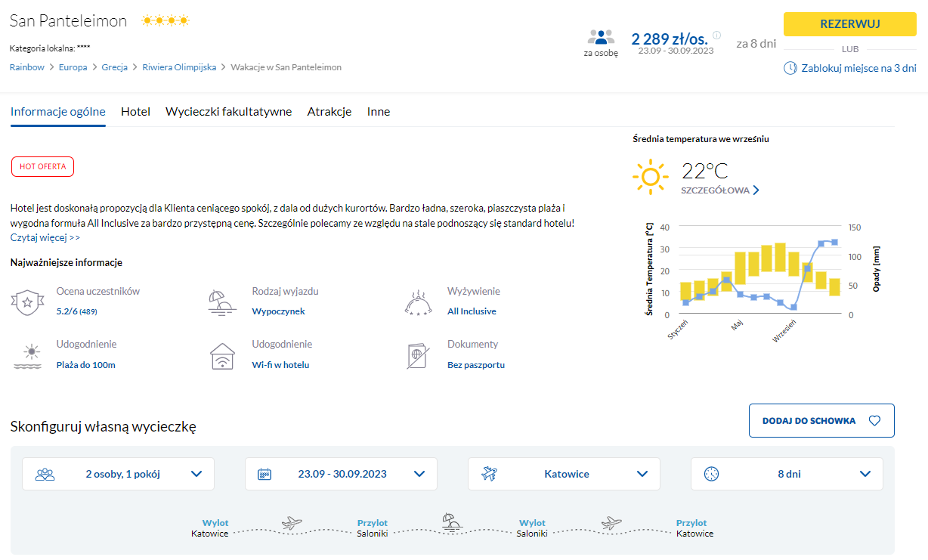Open the Wycieczki fakultatywne tab
Viewport: 928px width, 560px height.
(x=228, y=112)
